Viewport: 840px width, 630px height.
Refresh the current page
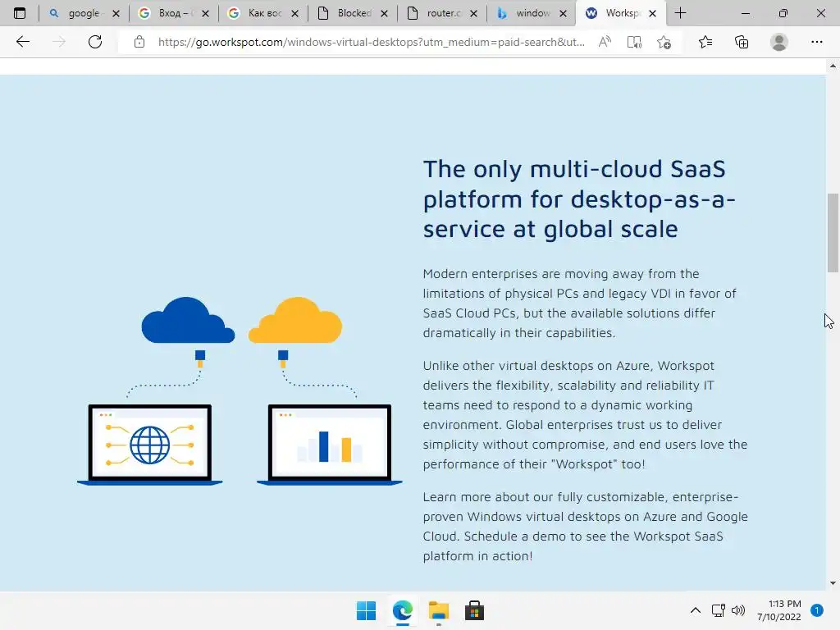click(95, 42)
